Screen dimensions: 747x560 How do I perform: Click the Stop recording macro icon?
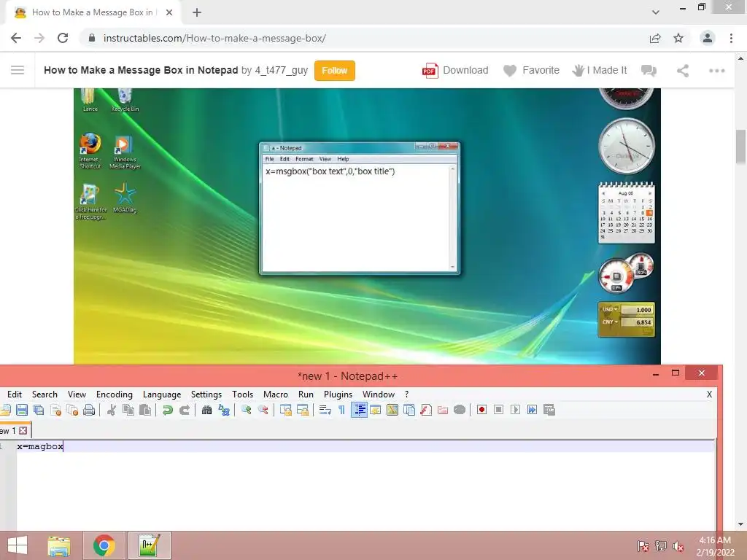pos(499,410)
